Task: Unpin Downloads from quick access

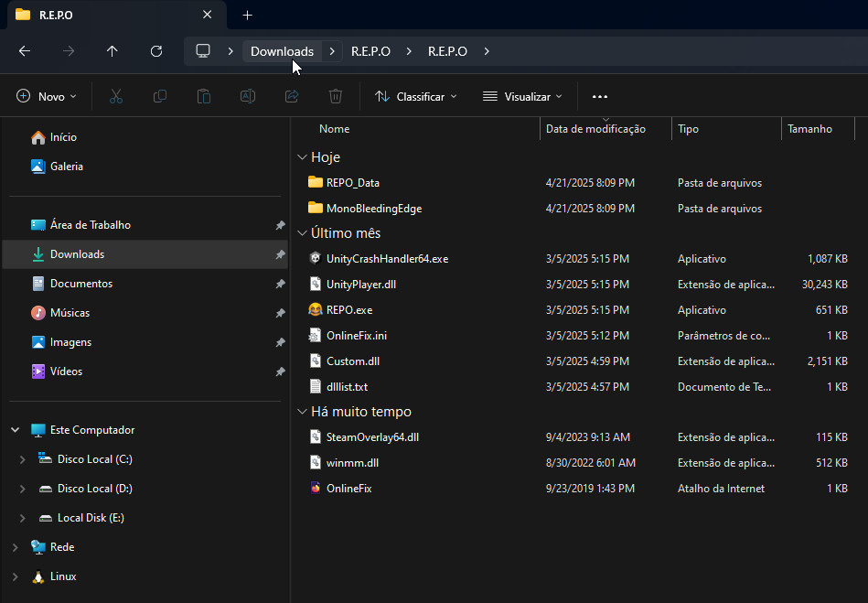Action: click(x=280, y=254)
